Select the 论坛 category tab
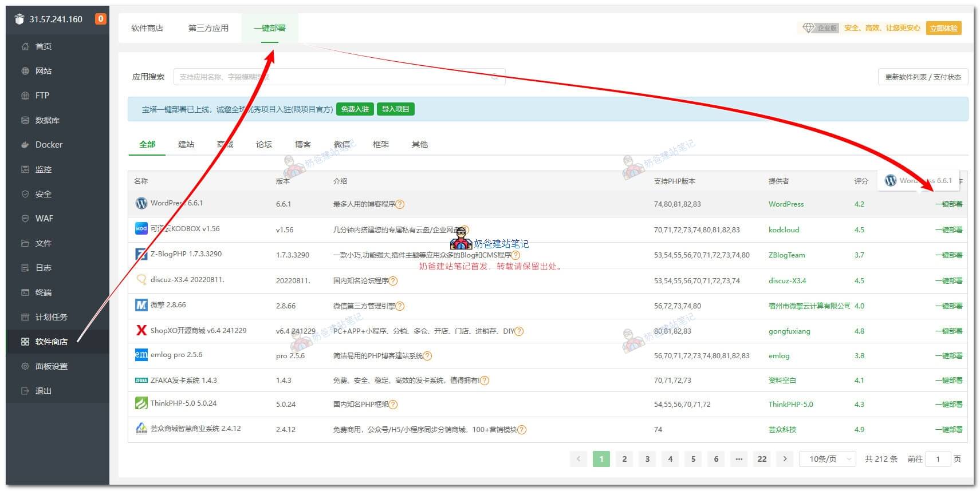The width and height of the screenshot is (980, 491). pos(264,144)
